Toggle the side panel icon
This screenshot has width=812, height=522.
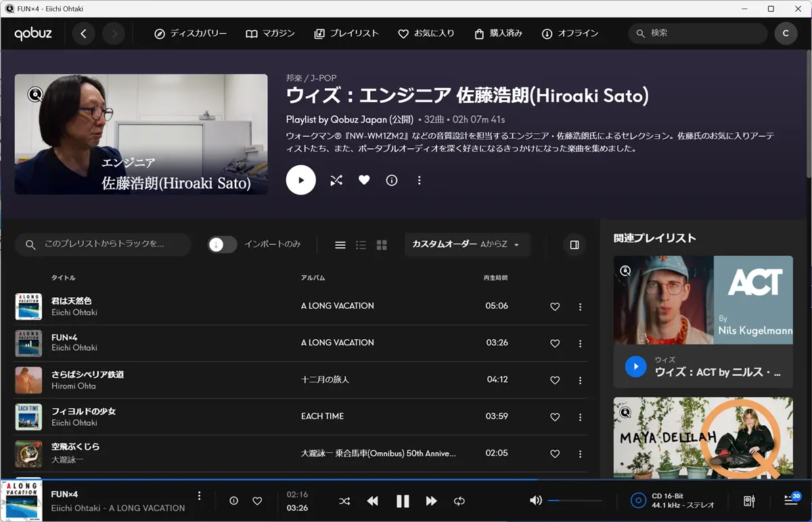point(574,244)
